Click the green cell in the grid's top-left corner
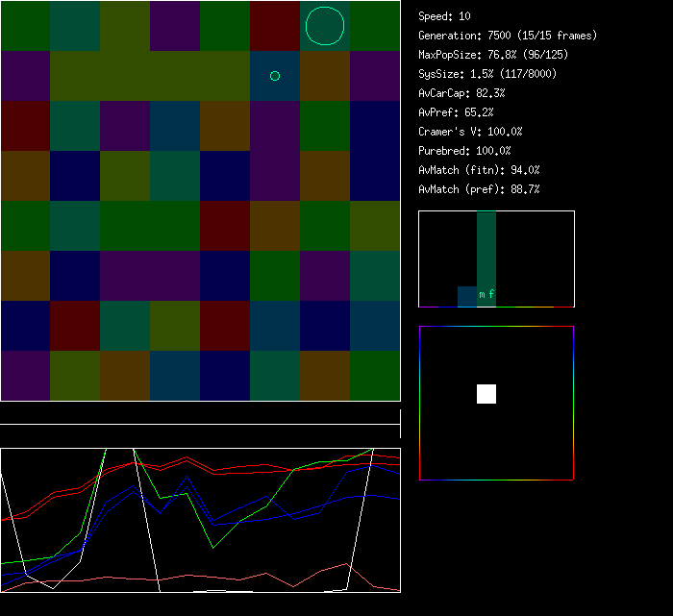Screen dimensions: 673x616 click(25, 26)
